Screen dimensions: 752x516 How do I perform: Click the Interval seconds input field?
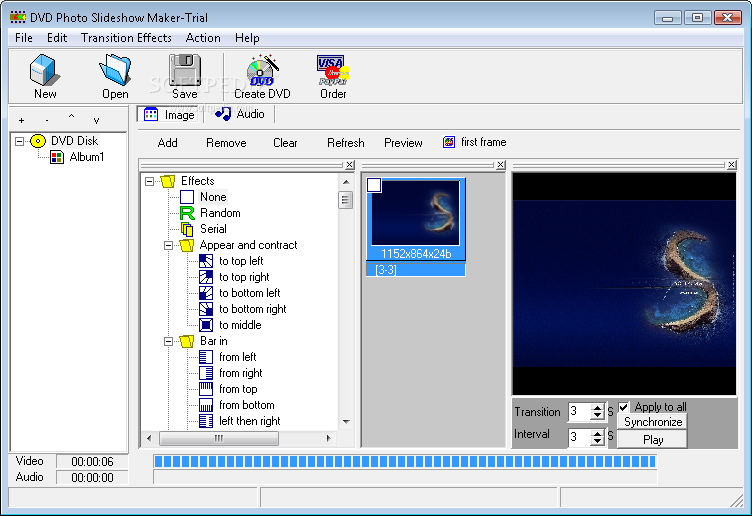(x=580, y=437)
